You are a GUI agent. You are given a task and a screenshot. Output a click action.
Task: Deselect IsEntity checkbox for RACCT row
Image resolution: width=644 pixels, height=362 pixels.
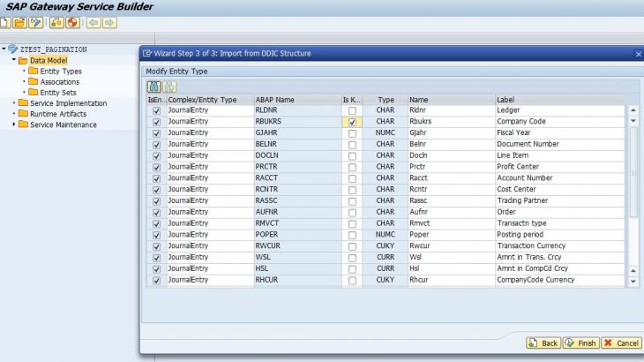point(156,178)
